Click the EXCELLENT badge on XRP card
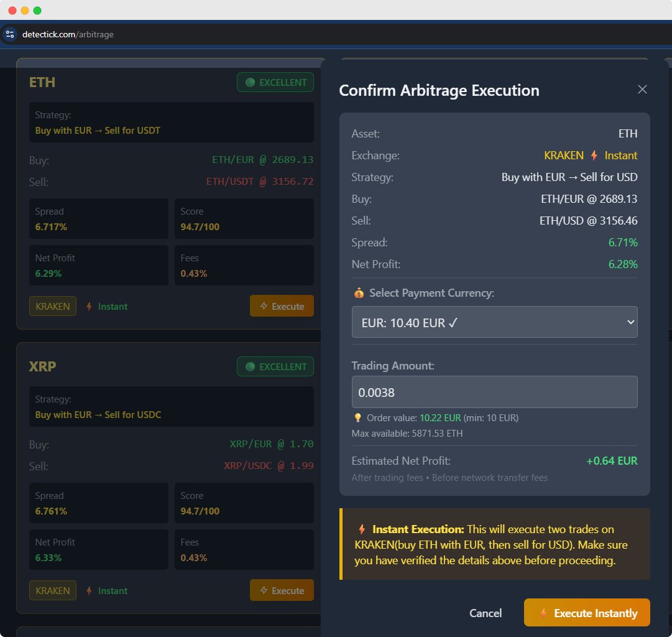This screenshot has width=672, height=637. pos(275,367)
